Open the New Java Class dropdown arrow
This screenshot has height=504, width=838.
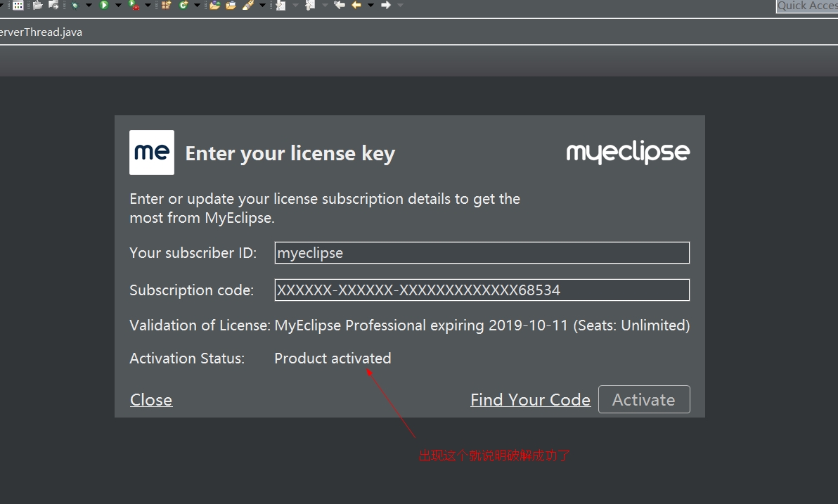(x=197, y=6)
